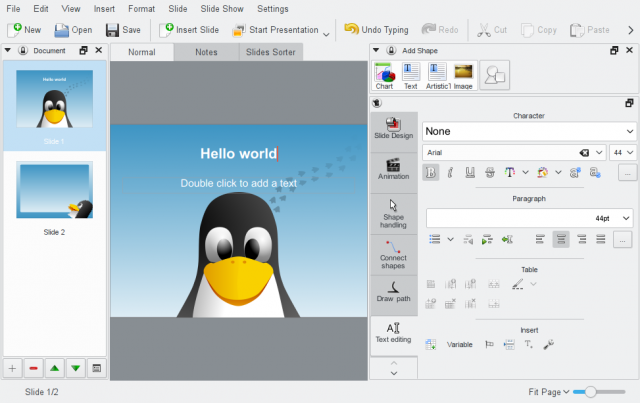Click Undo Typing
Viewport: 640px width, 403px height.
376,30
